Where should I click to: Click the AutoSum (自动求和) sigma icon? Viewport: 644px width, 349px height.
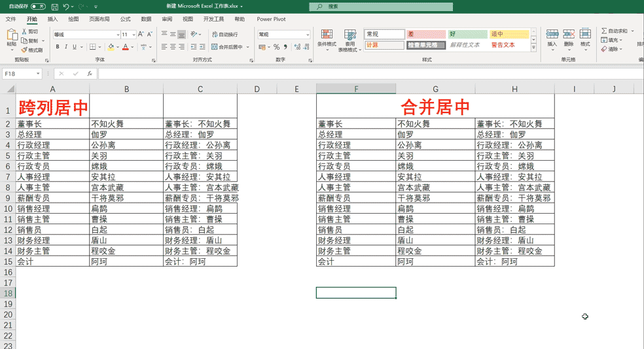pyautogui.click(x=604, y=31)
